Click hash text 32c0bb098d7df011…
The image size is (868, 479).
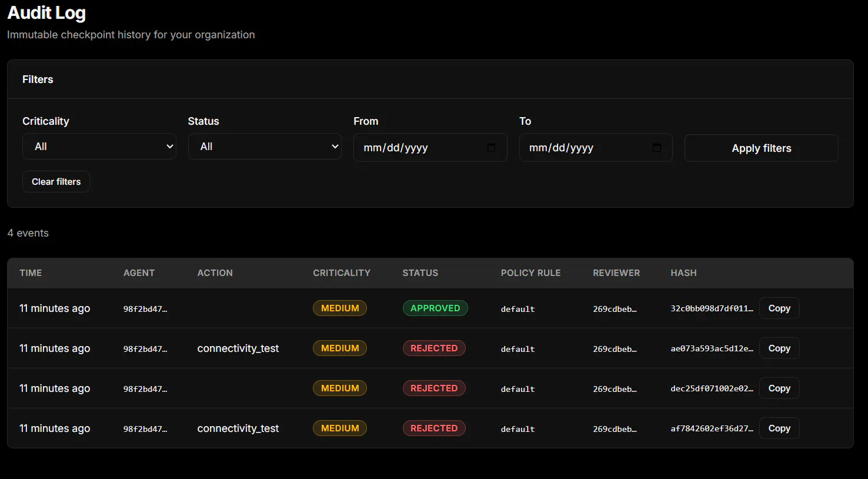tap(712, 308)
